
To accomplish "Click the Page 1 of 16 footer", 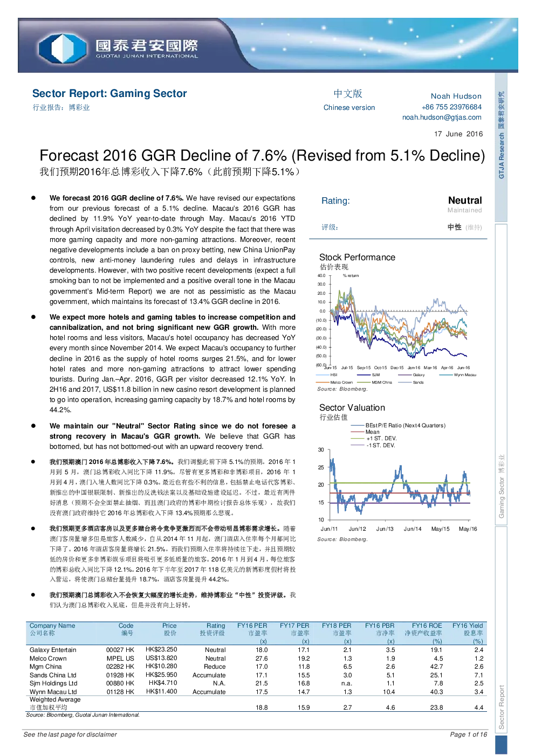I will pos(469,734).
